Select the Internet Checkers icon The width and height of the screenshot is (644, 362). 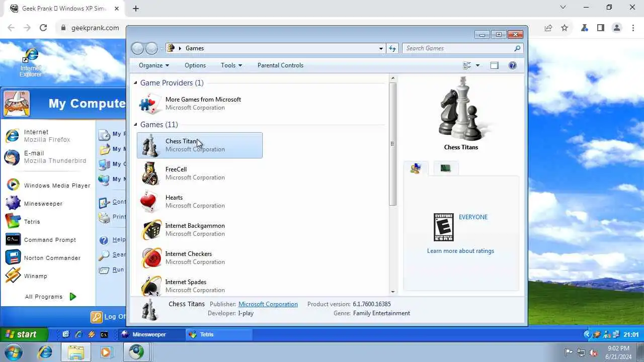point(150,258)
